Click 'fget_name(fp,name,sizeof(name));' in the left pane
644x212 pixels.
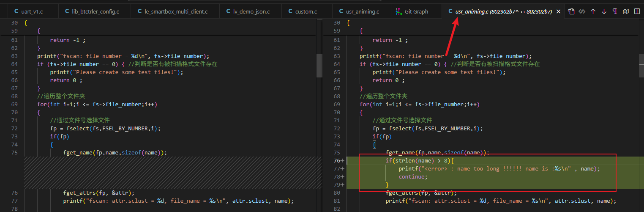(x=115, y=152)
